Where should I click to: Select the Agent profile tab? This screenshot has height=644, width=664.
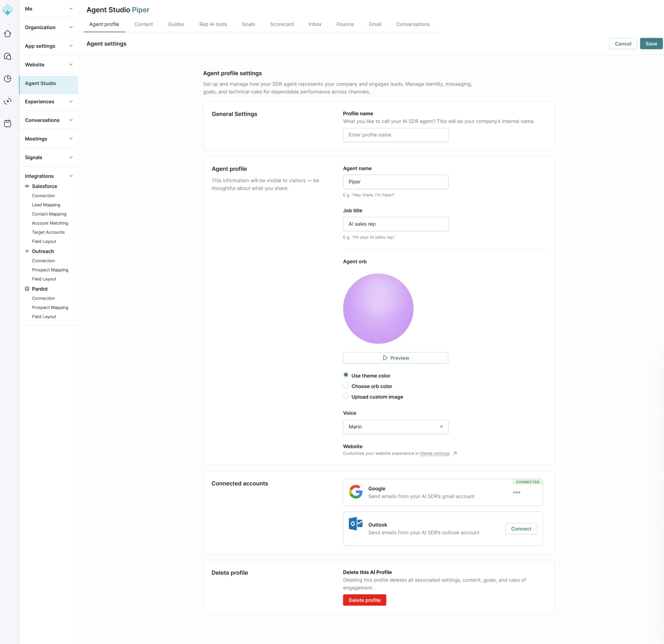(104, 24)
